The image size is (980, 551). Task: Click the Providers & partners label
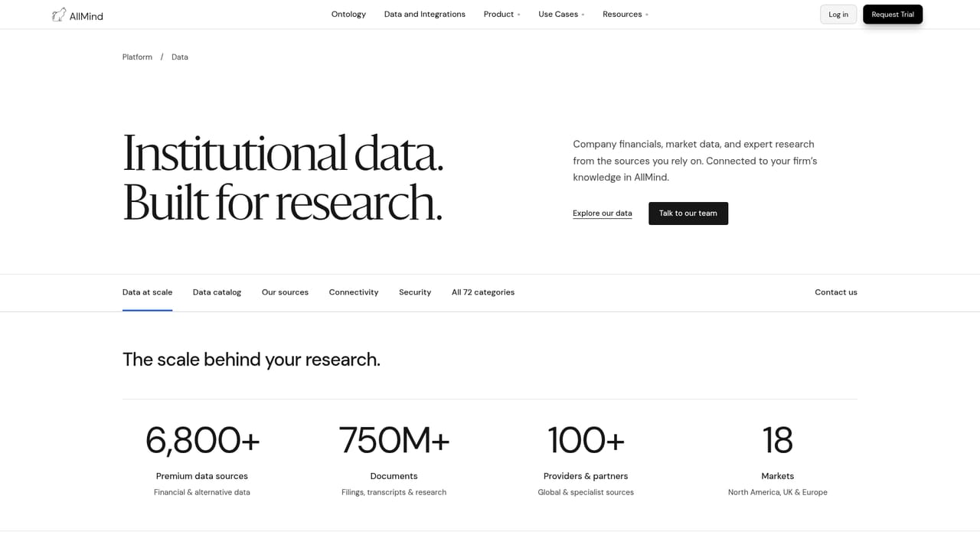pyautogui.click(x=586, y=476)
